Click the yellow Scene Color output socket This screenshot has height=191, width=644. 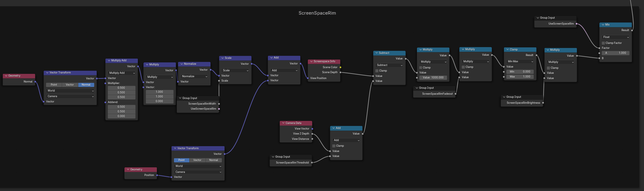[x=340, y=67]
